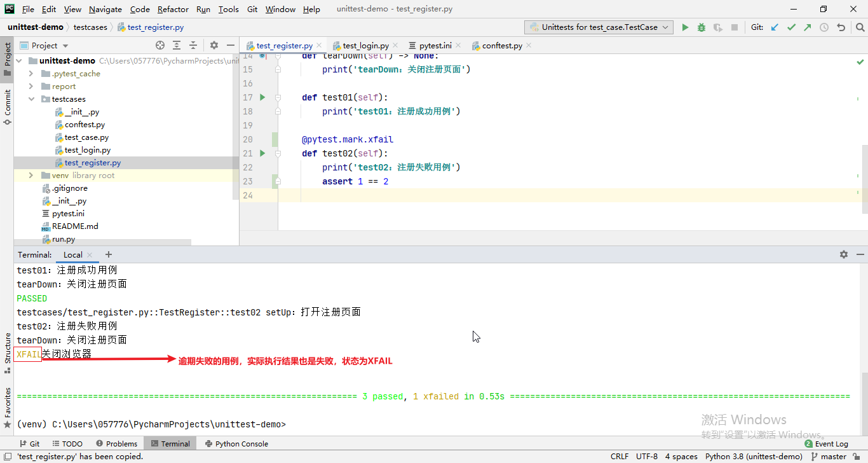Push commits using the Git up-arrow icon
This screenshot has height=463, width=868.
click(808, 27)
